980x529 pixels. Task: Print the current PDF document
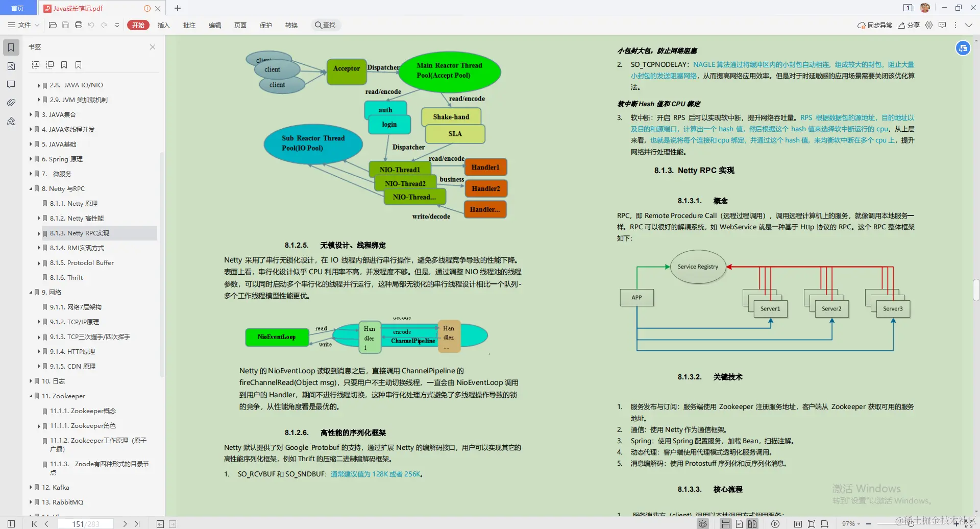(x=78, y=25)
